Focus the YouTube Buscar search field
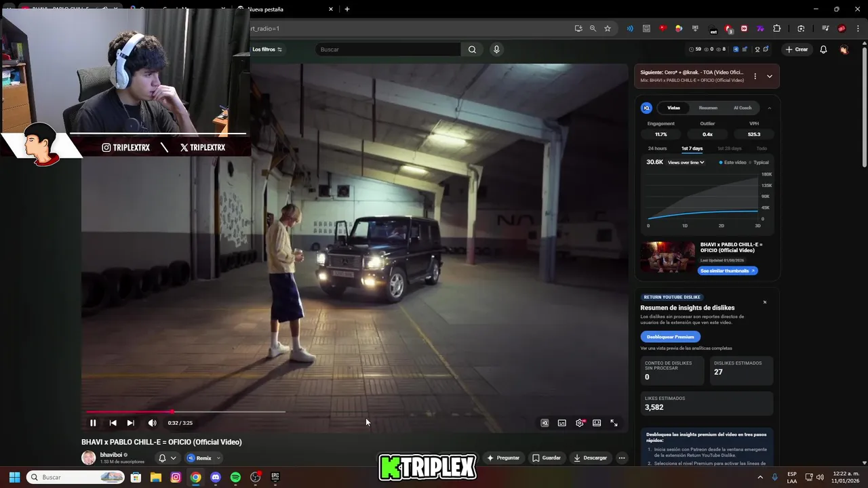Screen dimensions: 868x488 click(x=389, y=49)
